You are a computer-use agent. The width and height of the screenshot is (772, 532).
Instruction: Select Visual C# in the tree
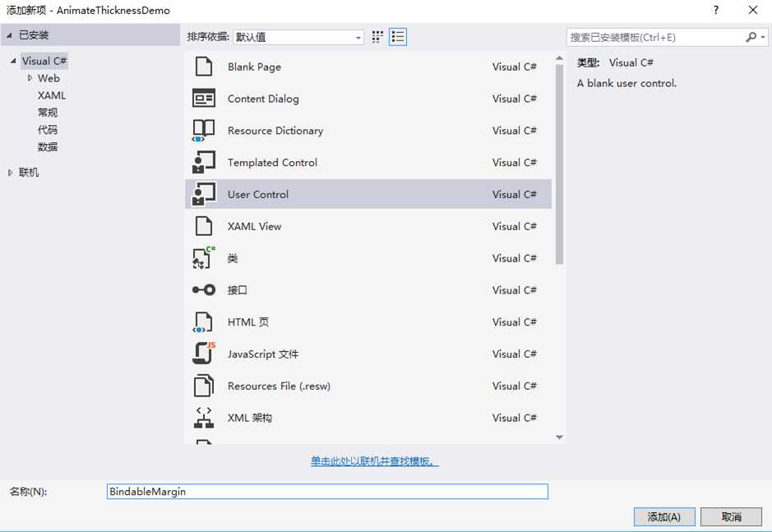pos(44,61)
